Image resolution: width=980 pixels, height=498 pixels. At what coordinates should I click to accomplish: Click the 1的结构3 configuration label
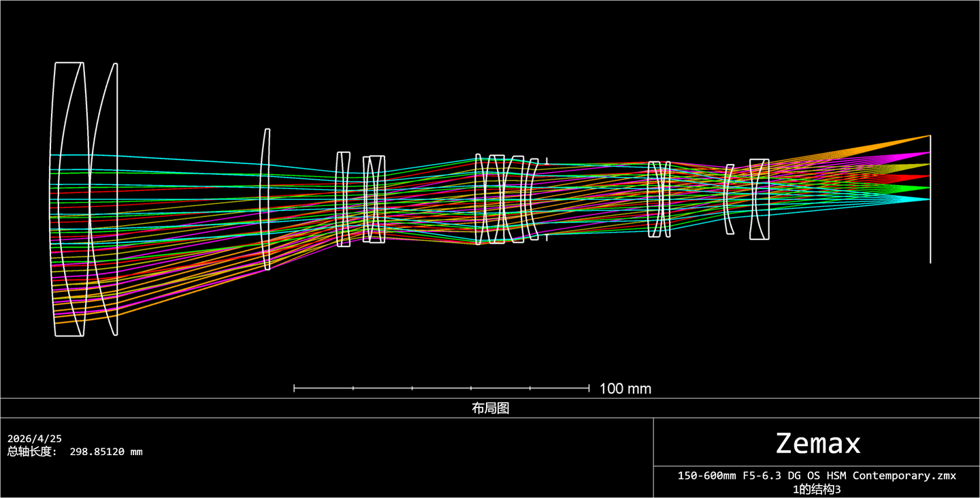(817, 488)
